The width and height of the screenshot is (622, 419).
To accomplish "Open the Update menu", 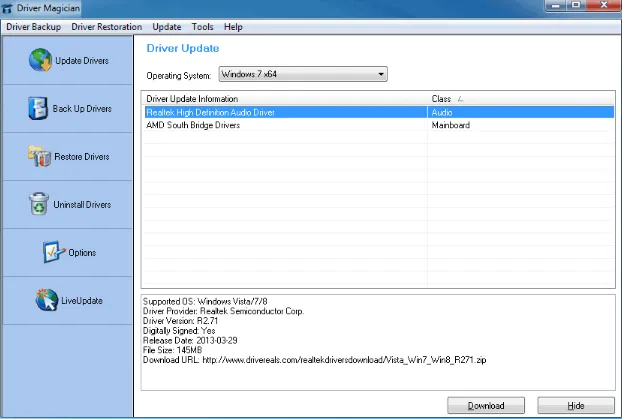I will pyautogui.click(x=167, y=27).
